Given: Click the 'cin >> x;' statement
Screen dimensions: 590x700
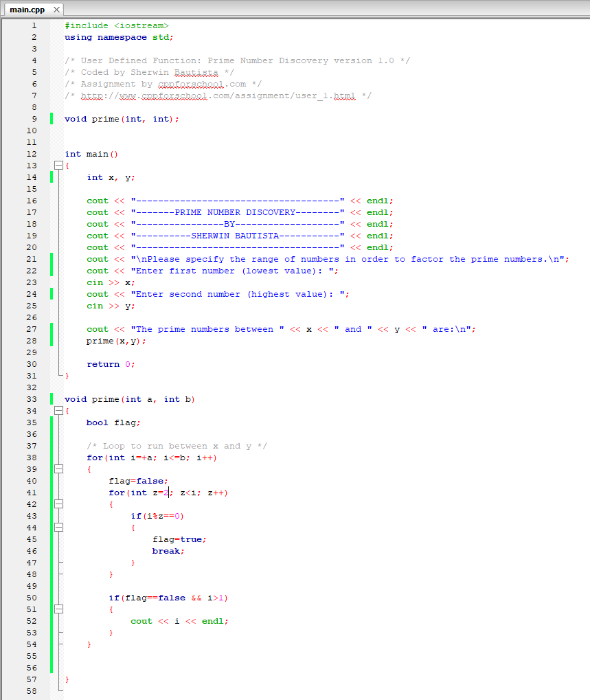Looking at the screenshot, I should [111, 282].
